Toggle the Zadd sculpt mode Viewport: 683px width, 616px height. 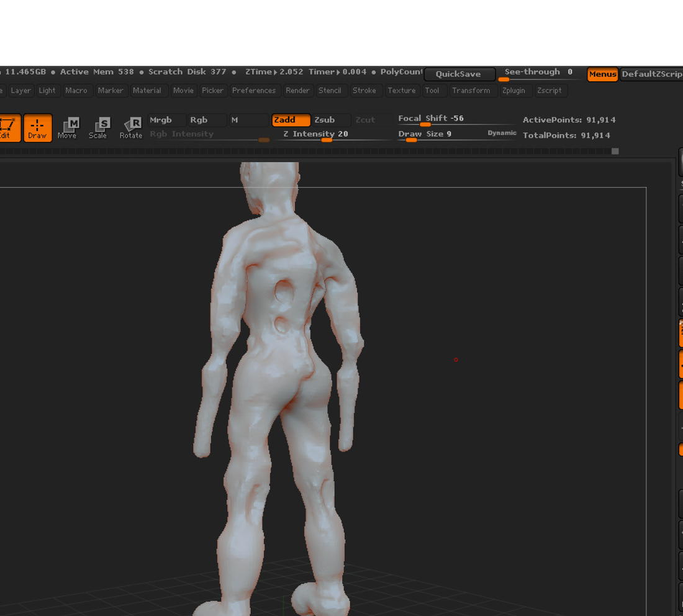[x=291, y=120]
